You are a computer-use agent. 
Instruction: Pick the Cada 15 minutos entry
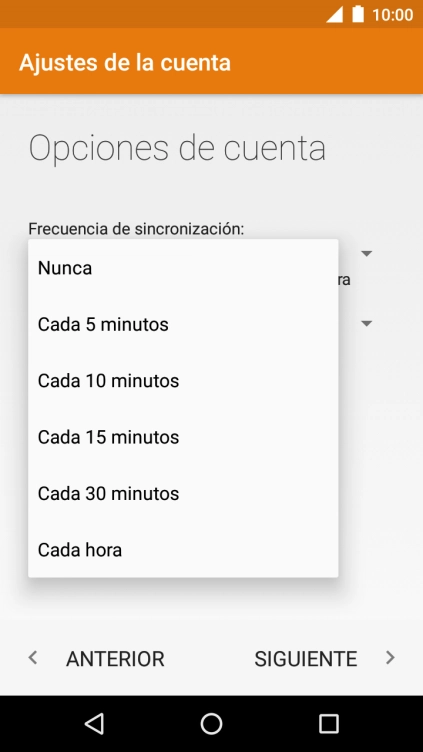[183, 437]
